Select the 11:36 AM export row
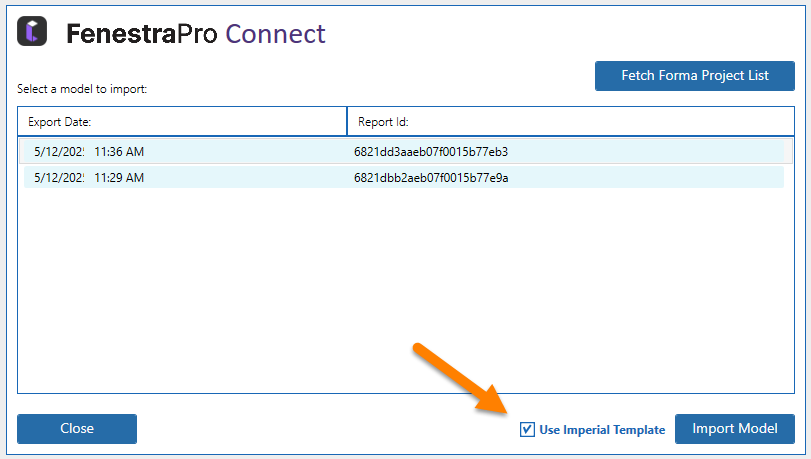 pos(406,152)
